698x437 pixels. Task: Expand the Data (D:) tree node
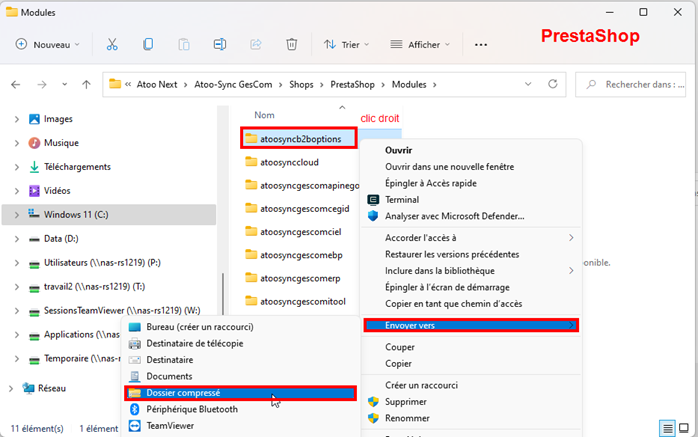coord(16,239)
